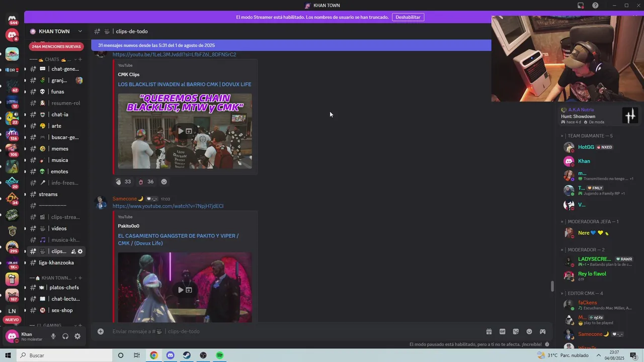Send a gift using the gift icon
644x362 pixels.
point(489,331)
